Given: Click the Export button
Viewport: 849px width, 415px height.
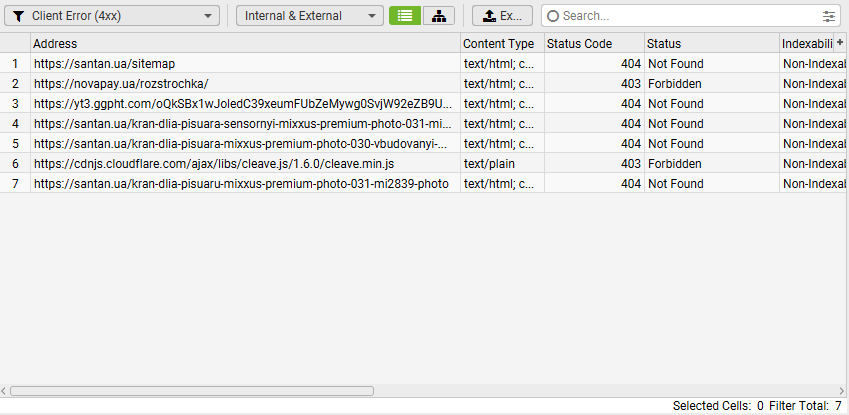Looking at the screenshot, I should pos(502,16).
